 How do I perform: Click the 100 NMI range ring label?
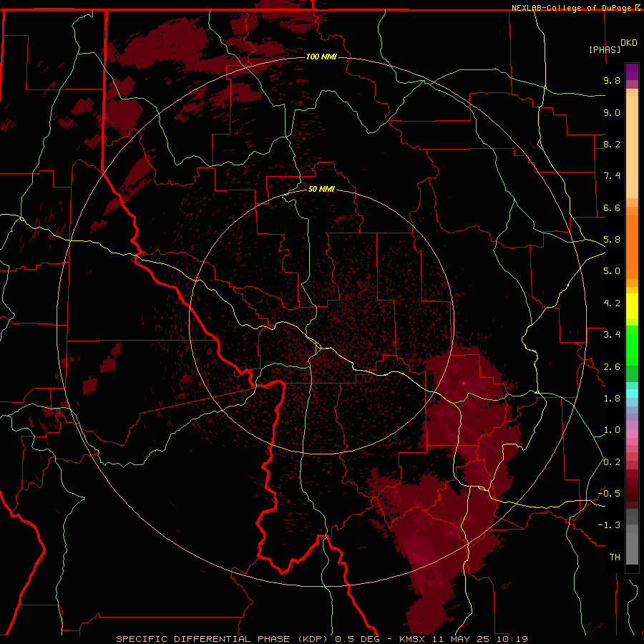(321, 57)
